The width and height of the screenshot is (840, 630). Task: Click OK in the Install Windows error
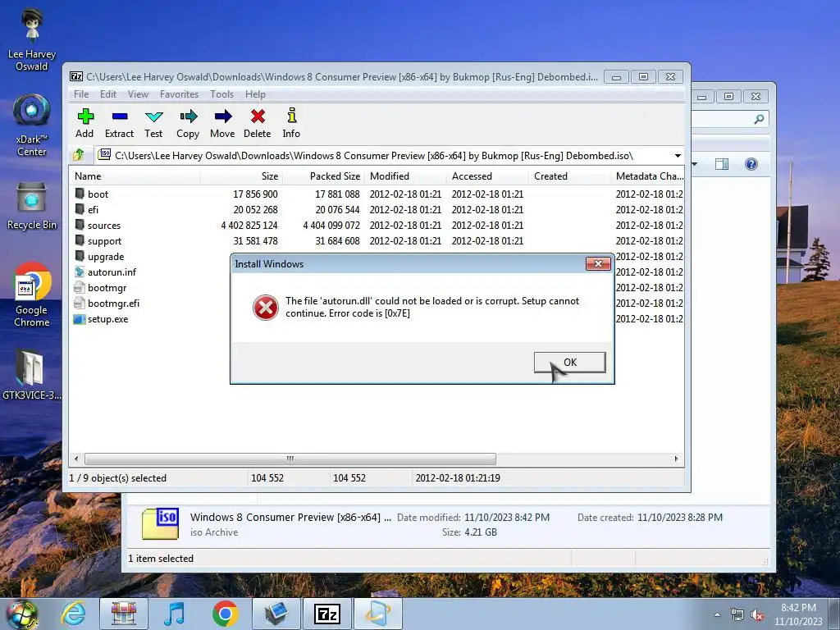point(570,362)
